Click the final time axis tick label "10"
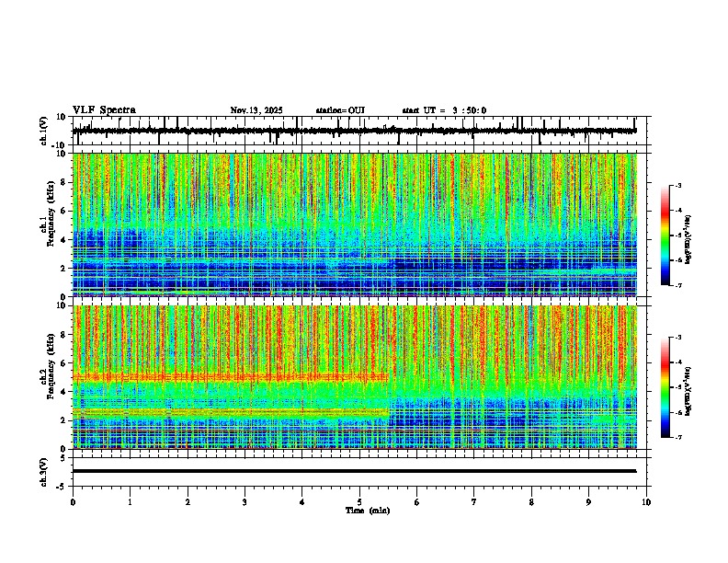The image size is (728, 563). 646,502
